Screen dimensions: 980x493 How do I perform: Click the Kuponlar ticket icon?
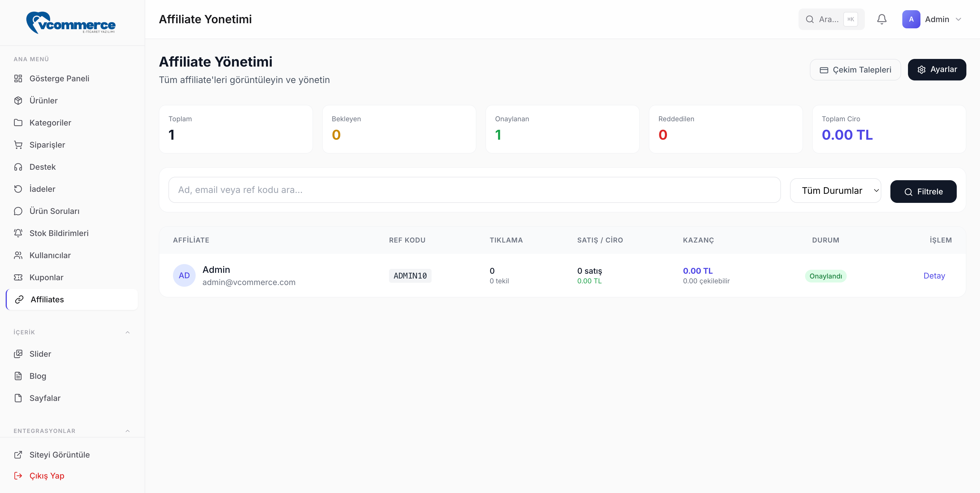click(18, 277)
